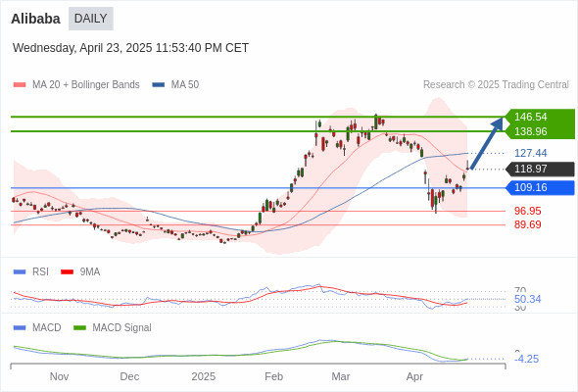
Task: Click the DAILY timeframe badge
Action: (x=91, y=19)
